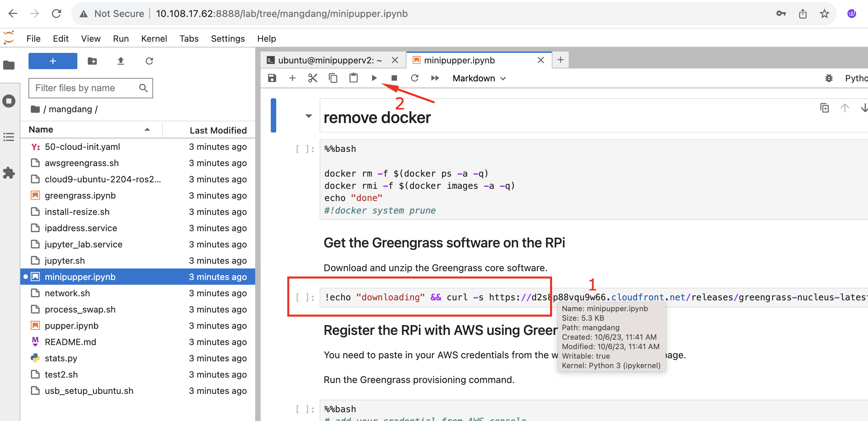The image size is (868, 421).
Task: Save the notebook using the disk icon
Action: tap(272, 78)
